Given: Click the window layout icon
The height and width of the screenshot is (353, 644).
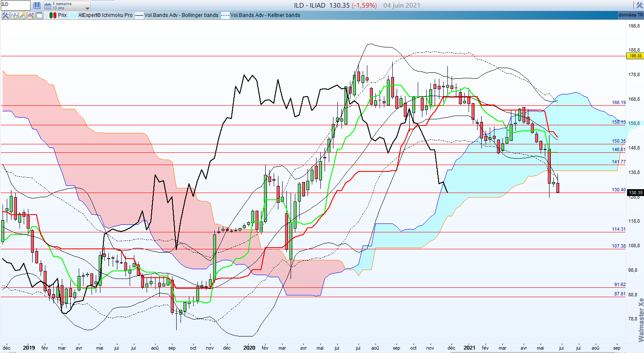Looking at the screenshot, I should click(39, 15).
